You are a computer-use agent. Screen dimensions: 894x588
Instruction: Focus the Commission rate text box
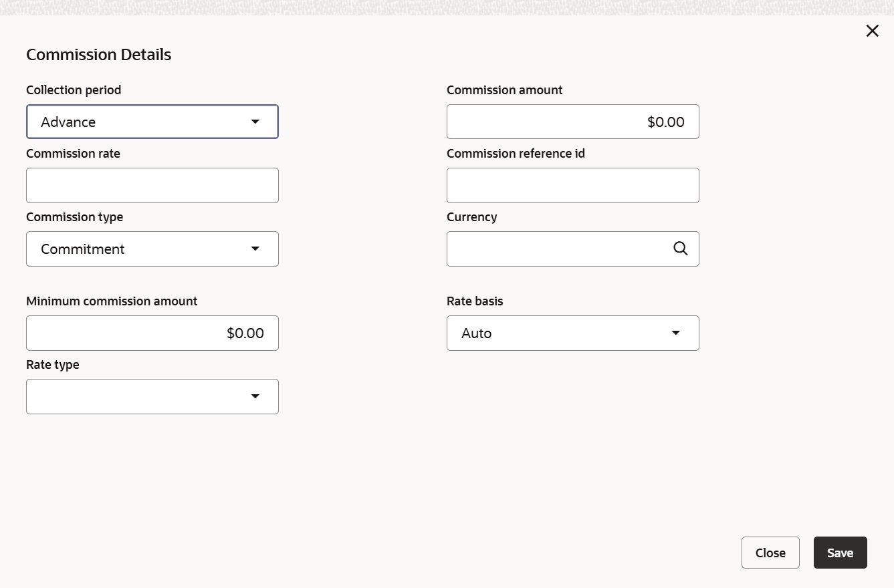point(152,185)
